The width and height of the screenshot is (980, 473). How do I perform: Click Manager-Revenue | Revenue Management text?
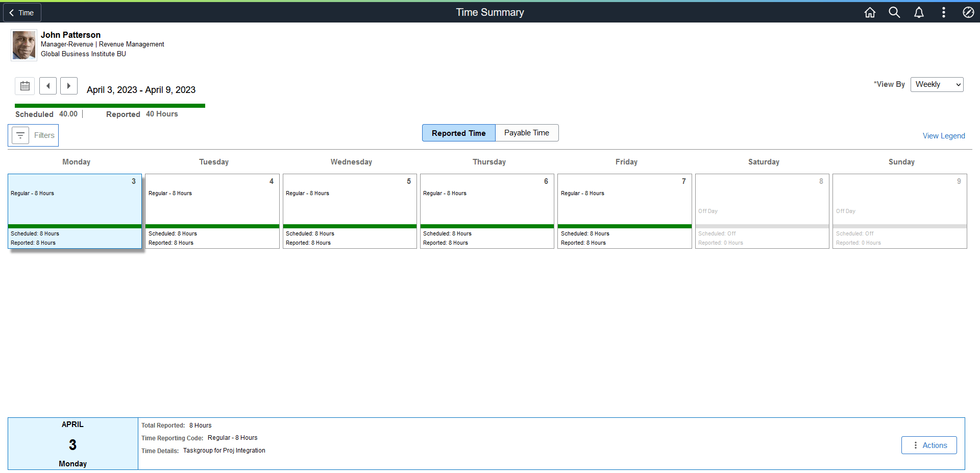point(103,44)
